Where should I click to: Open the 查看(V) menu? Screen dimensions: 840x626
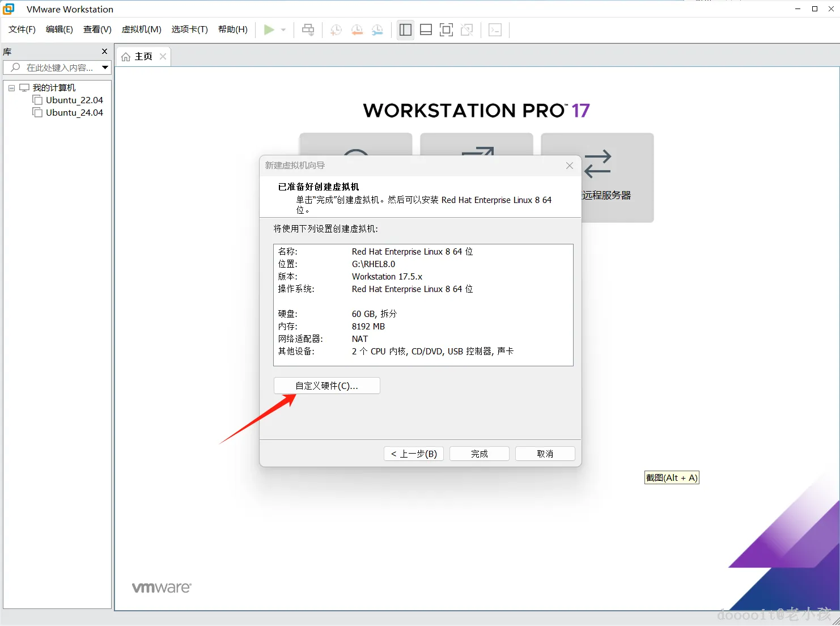click(97, 29)
